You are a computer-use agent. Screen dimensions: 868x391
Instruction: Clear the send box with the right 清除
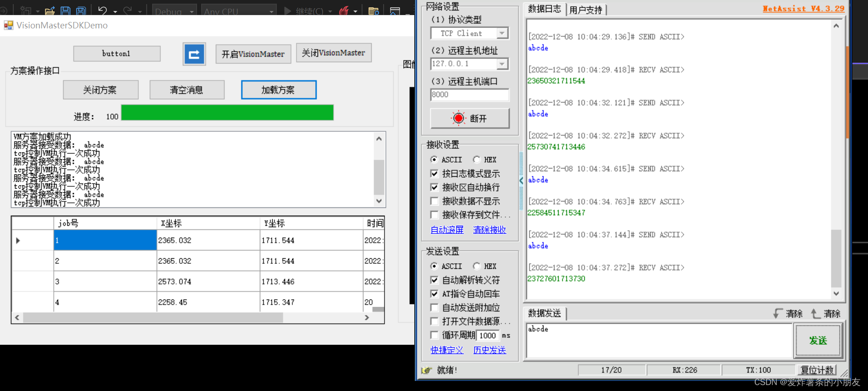826,314
